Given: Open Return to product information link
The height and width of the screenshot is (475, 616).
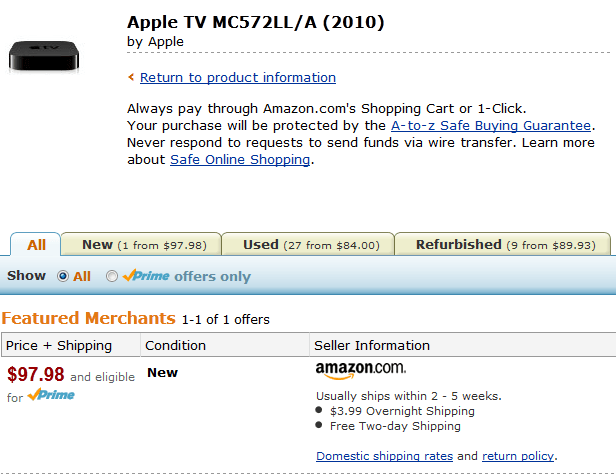Looking at the screenshot, I should (238, 77).
